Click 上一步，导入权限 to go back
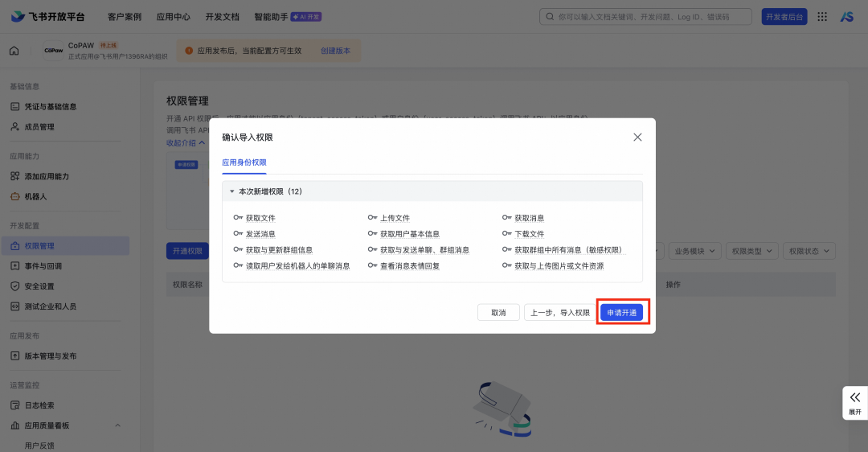This screenshot has height=452, width=868. click(x=559, y=313)
